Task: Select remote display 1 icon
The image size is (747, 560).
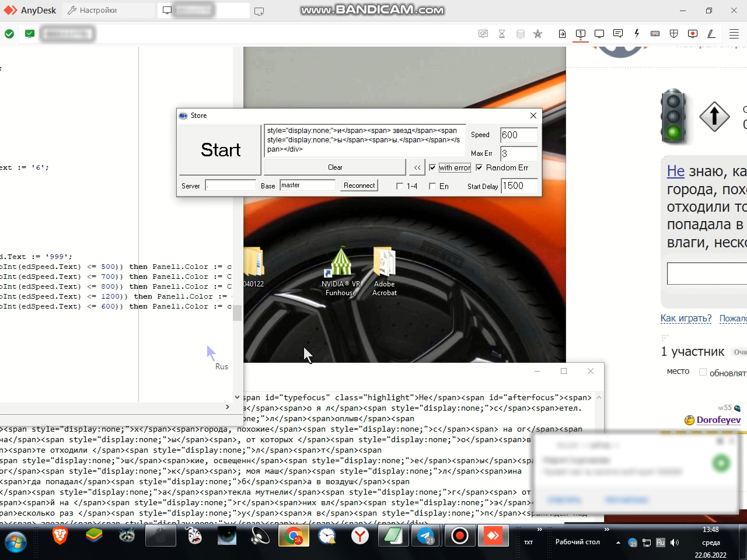Action: 581,34
